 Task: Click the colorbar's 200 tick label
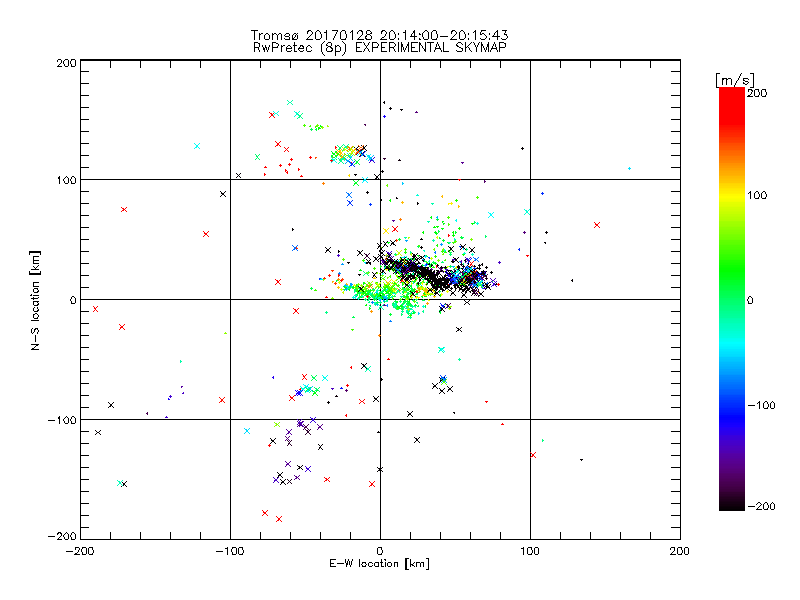point(757,93)
